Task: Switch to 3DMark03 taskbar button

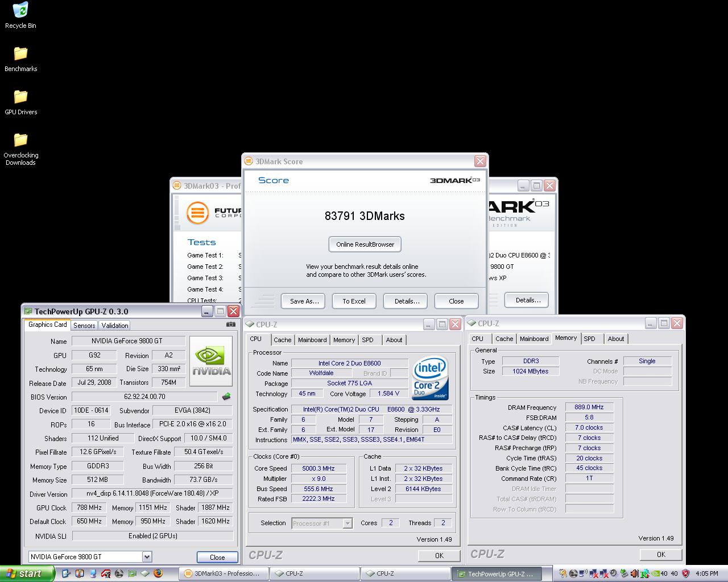Action: 223,573
